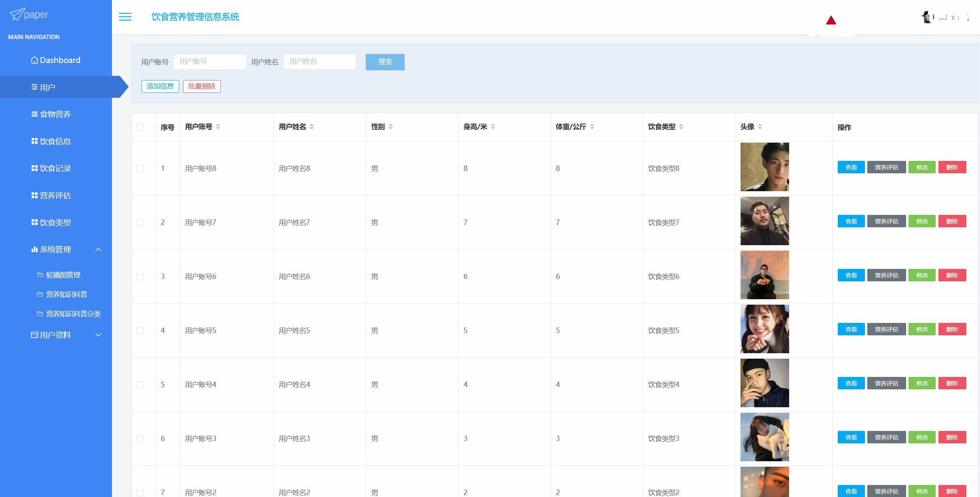This screenshot has height=497, width=980.
Task: Click the hamburger menu collapse icon
Action: tap(125, 17)
